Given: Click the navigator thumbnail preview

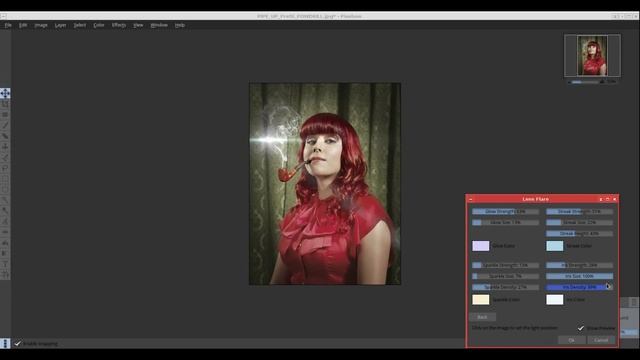Looking at the screenshot, I should (x=592, y=56).
